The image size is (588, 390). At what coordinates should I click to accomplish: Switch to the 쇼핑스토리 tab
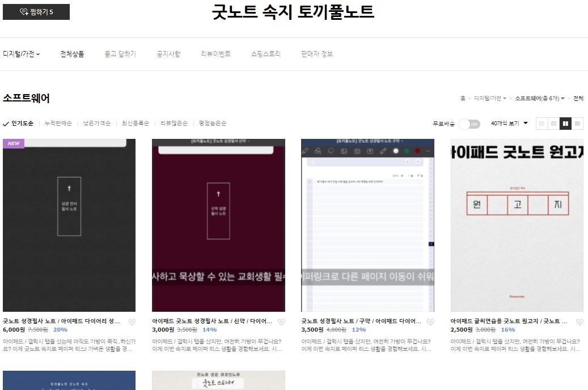pyautogui.click(x=266, y=54)
